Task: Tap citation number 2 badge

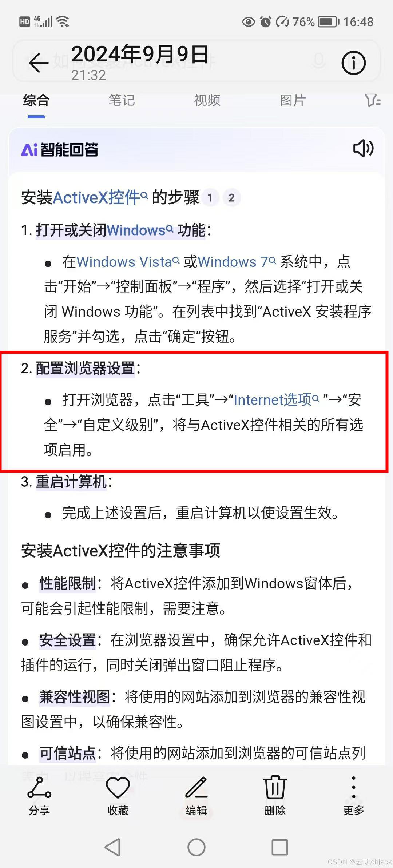Action: click(x=231, y=198)
